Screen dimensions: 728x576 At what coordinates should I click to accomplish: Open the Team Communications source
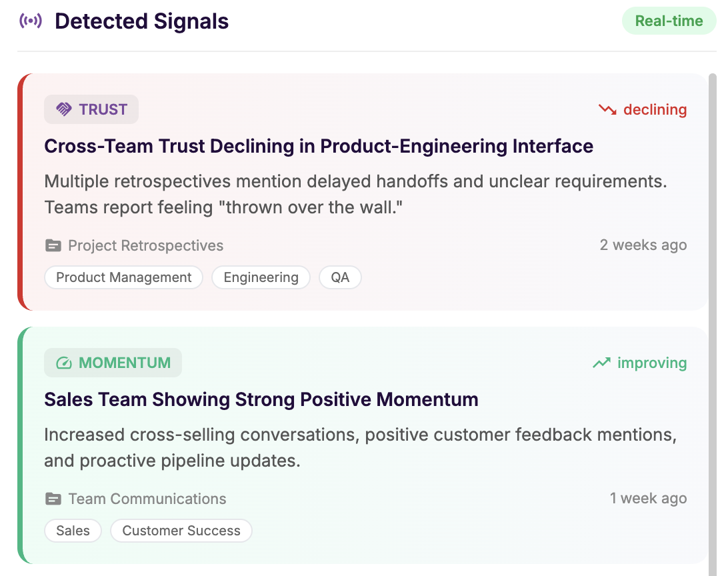click(147, 499)
